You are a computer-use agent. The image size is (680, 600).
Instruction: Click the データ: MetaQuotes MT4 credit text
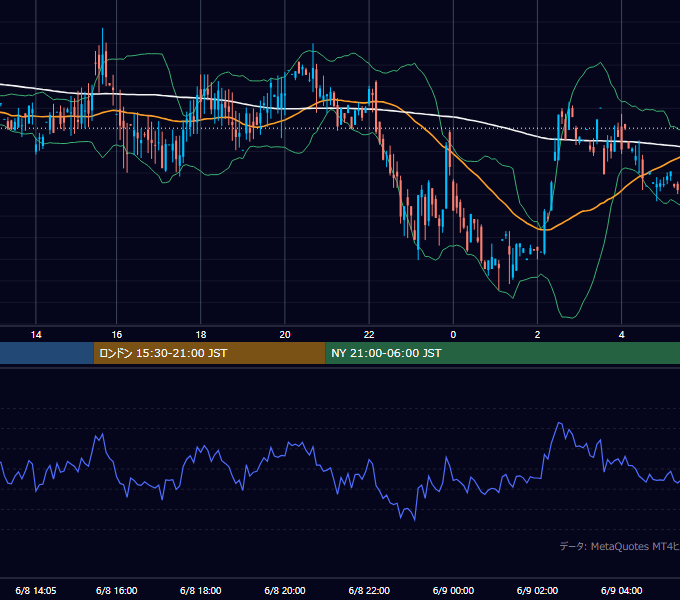(620, 546)
